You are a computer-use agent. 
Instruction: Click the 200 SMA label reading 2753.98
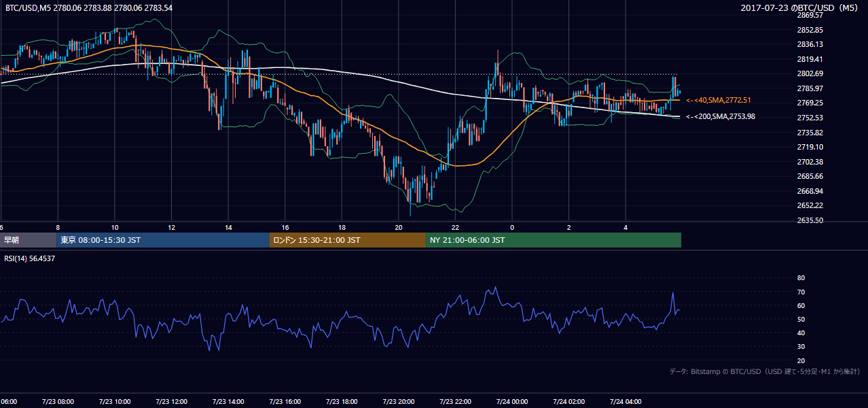click(721, 117)
